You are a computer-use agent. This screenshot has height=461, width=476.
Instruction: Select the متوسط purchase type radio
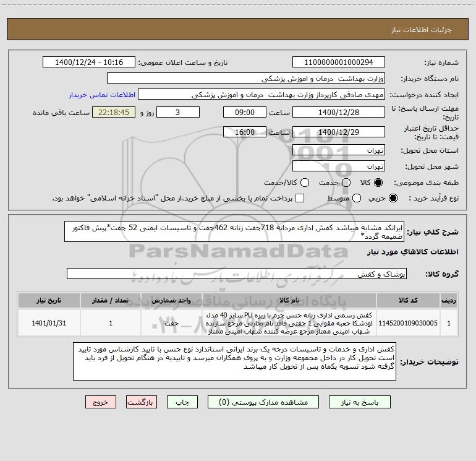pyautogui.click(x=357, y=198)
